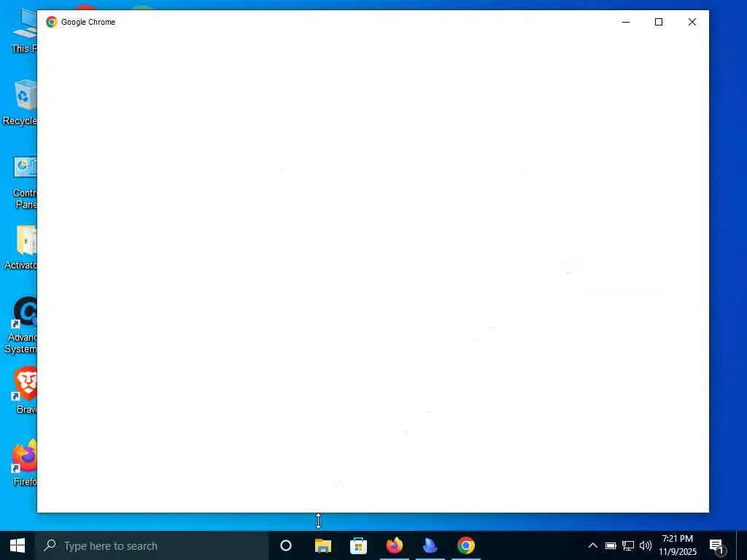Click the Show desktop strip
This screenshot has height=560, width=747.
pos(742,545)
